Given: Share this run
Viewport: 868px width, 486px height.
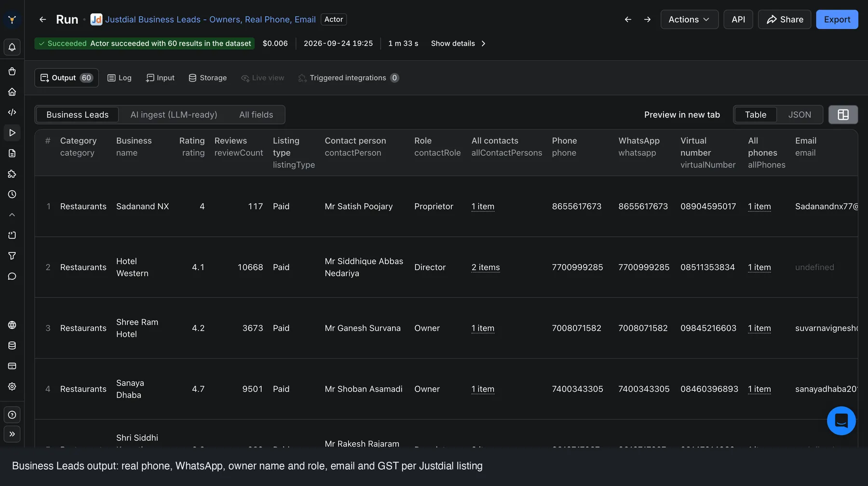Looking at the screenshot, I should pos(785,19).
